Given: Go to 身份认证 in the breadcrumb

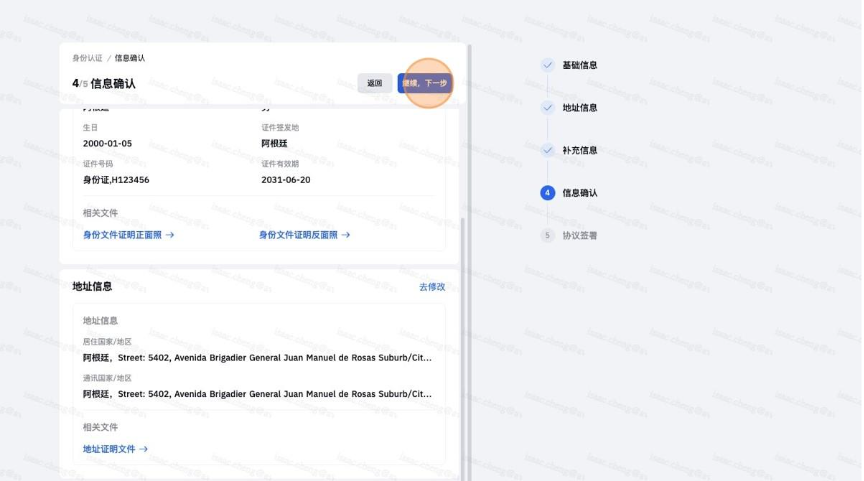Looking at the screenshot, I should [86, 59].
